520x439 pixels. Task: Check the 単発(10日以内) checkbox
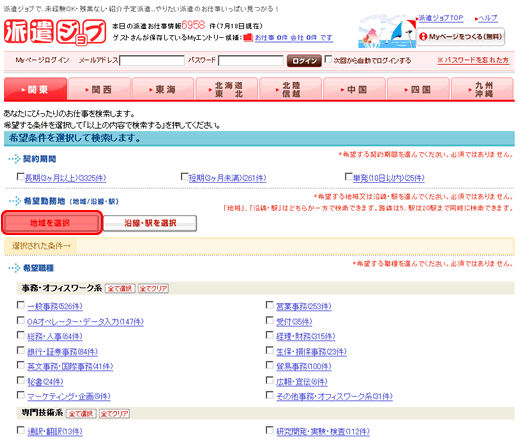point(348,176)
